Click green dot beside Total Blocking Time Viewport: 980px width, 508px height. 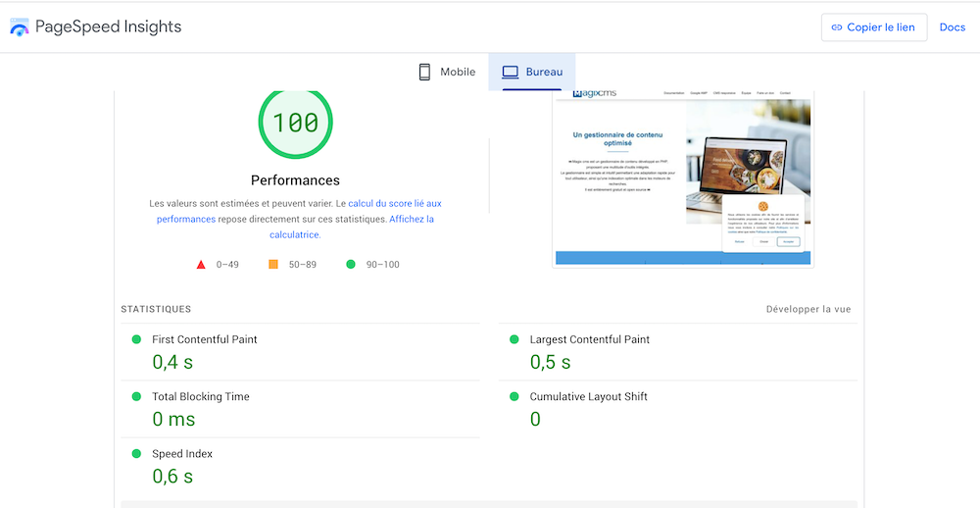point(136,396)
